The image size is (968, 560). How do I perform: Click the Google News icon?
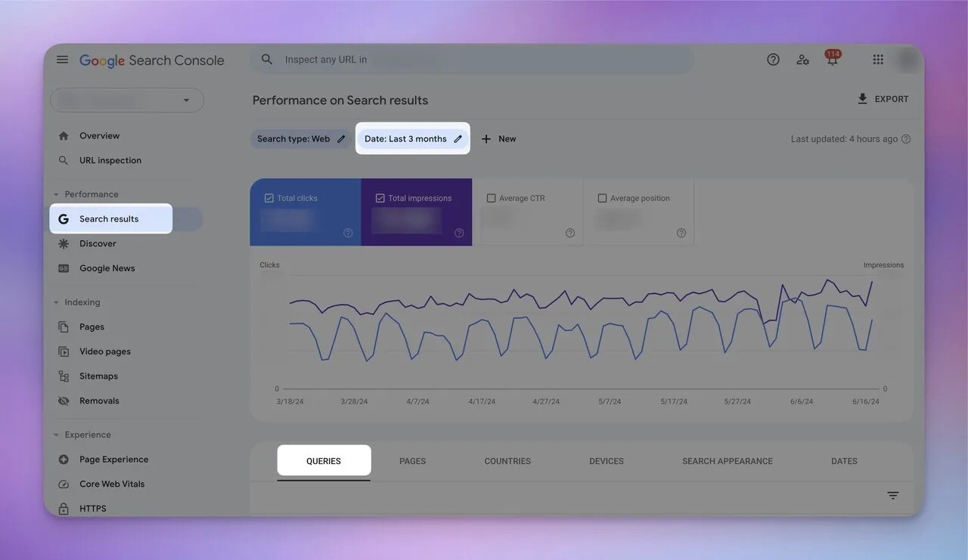(64, 268)
